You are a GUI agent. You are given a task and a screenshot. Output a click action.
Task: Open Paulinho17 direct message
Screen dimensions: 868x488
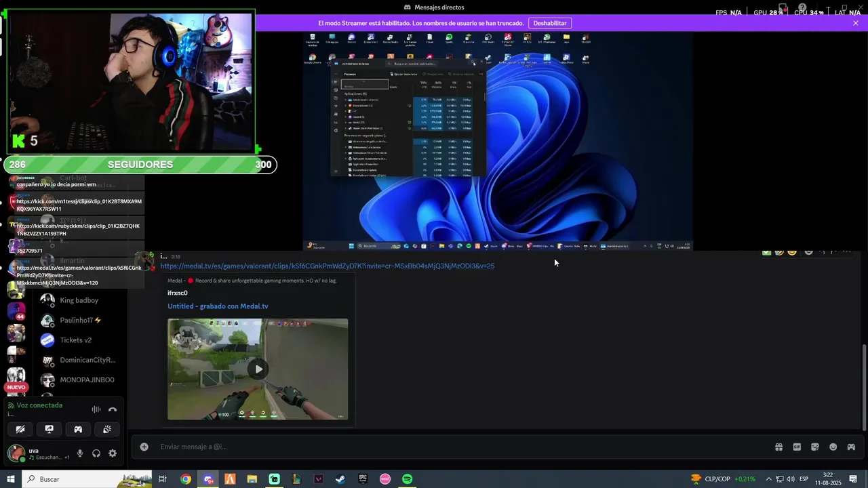point(81,320)
